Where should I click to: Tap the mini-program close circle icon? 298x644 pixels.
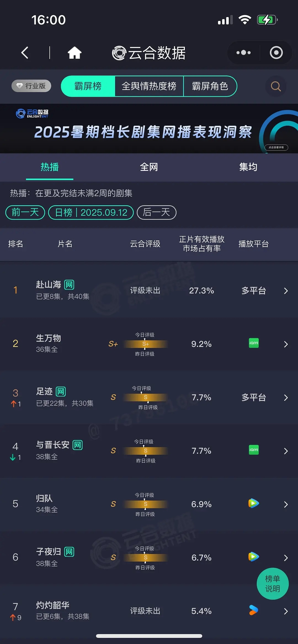tap(276, 53)
